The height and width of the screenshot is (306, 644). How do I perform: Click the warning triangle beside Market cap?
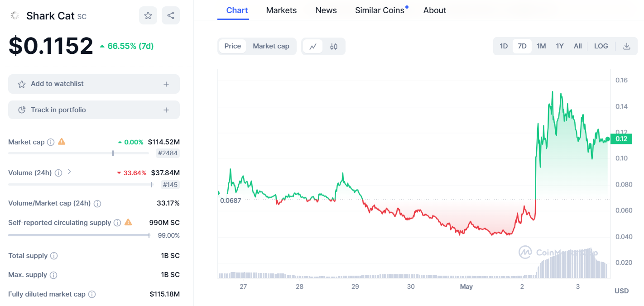coord(62,142)
